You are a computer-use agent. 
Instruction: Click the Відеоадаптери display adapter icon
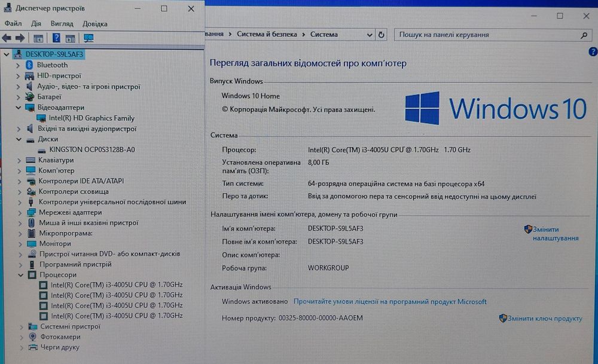(x=30, y=108)
